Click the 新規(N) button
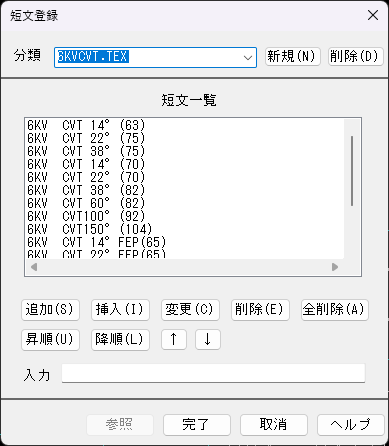The width and height of the screenshot is (389, 446). pos(293,56)
